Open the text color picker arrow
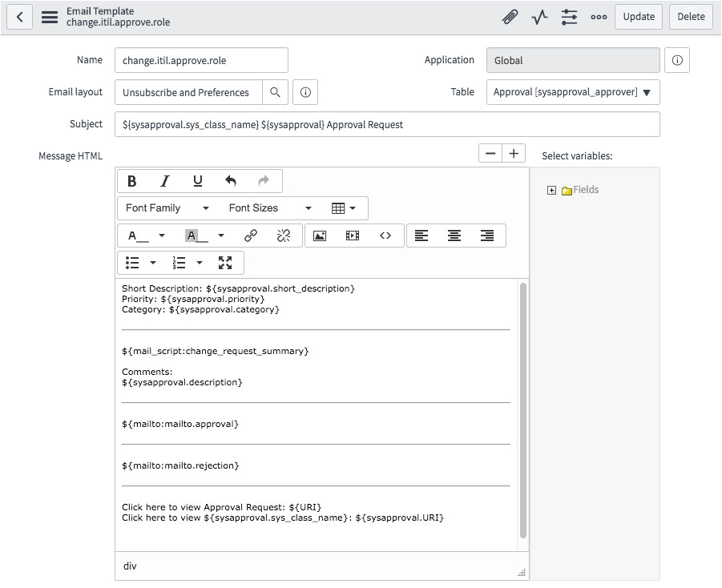The image size is (722, 588). coord(162,236)
